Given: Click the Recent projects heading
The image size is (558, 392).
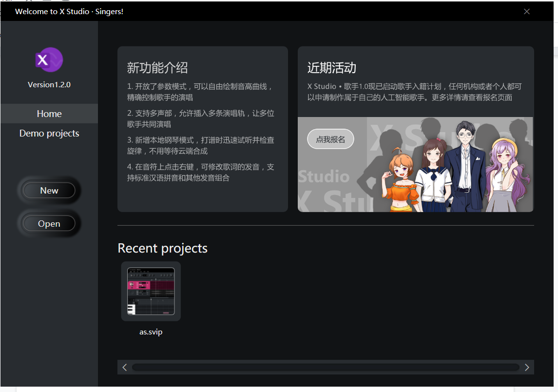Looking at the screenshot, I should click(163, 248).
